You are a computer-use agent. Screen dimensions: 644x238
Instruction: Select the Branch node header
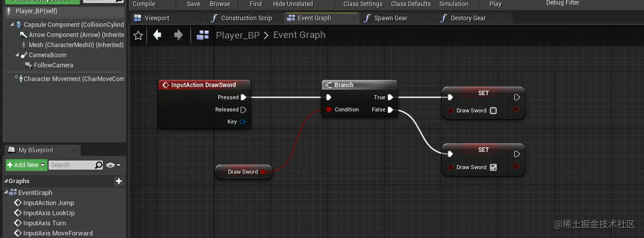[x=359, y=85]
